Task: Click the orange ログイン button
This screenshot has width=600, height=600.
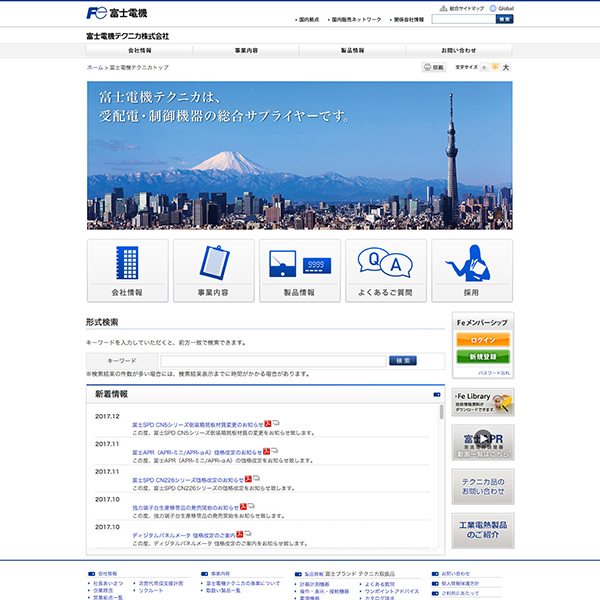Action: [x=483, y=340]
